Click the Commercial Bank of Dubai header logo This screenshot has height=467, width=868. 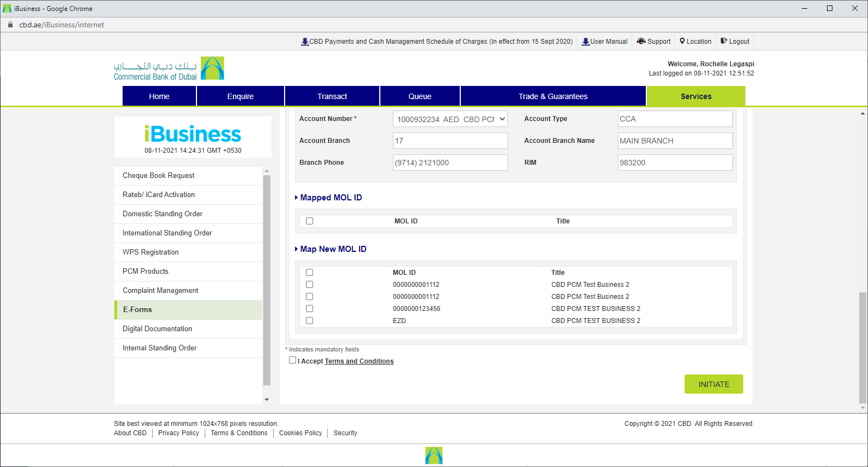tap(169, 69)
